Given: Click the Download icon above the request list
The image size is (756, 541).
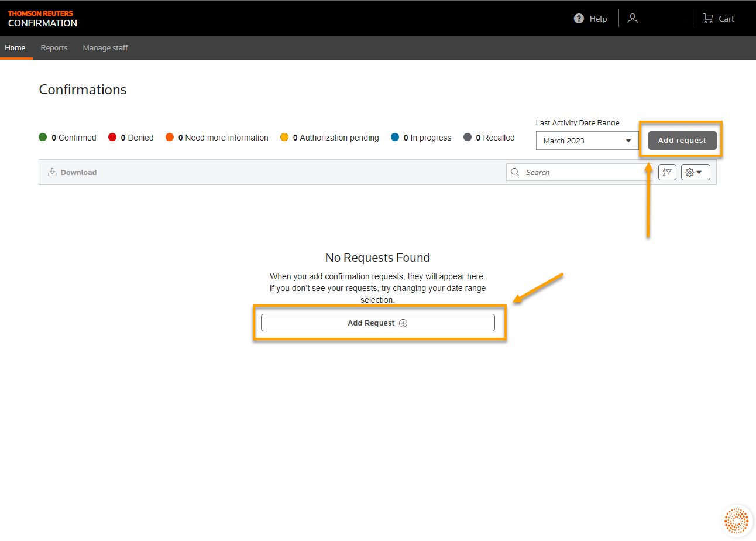Looking at the screenshot, I should tap(52, 172).
